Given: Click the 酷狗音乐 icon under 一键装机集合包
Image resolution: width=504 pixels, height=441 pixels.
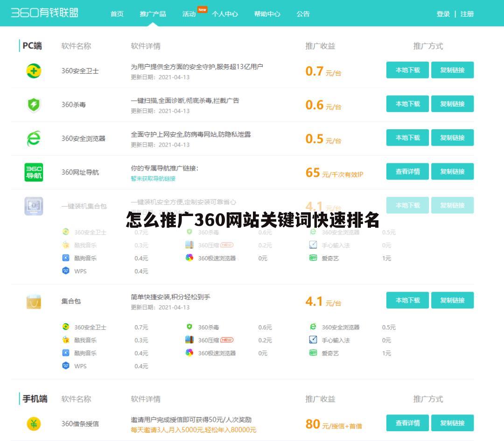Looking at the screenshot, I should tap(66, 258).
